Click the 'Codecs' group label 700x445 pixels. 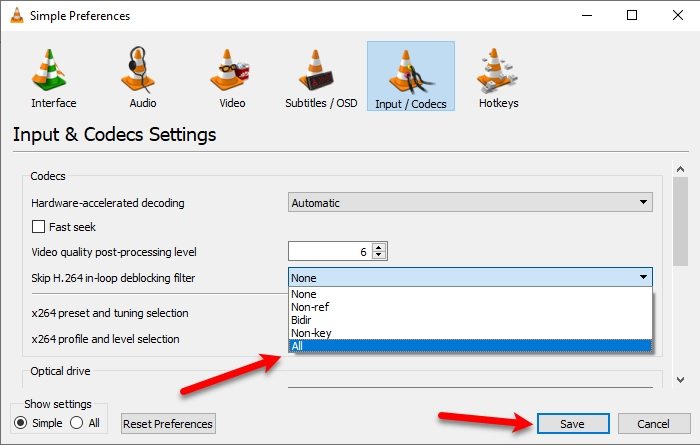pos(48,176)
